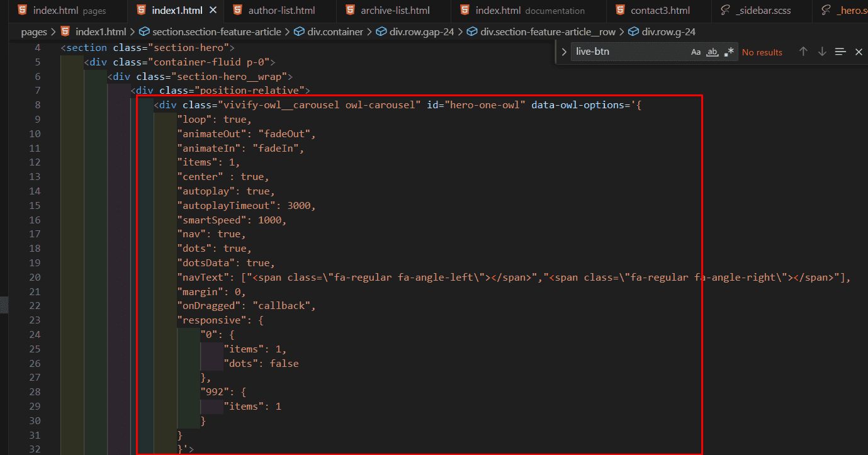Viewport: 868px width, 455px height.
Task: Go to previous match arrow
Action: (803, 52)
